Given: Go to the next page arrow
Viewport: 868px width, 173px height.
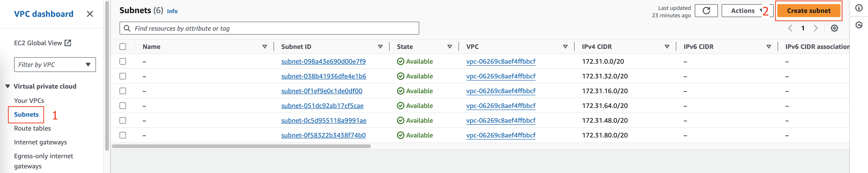Looking at the screenshot, I should (816, 28).
